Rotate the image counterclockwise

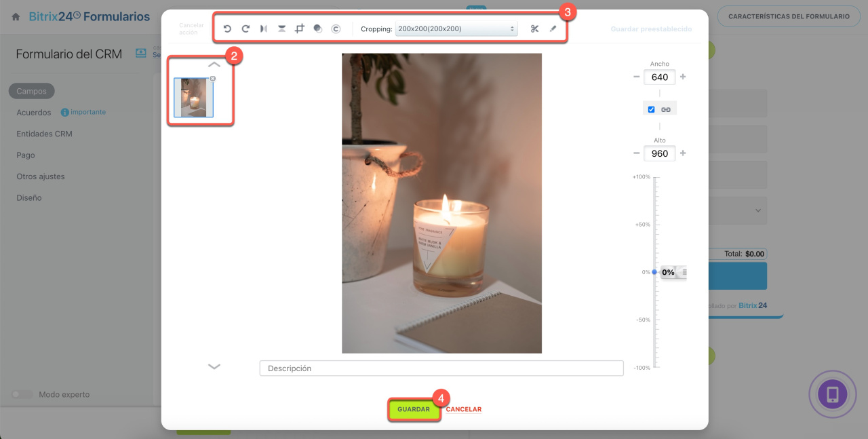tap(227, 29)
